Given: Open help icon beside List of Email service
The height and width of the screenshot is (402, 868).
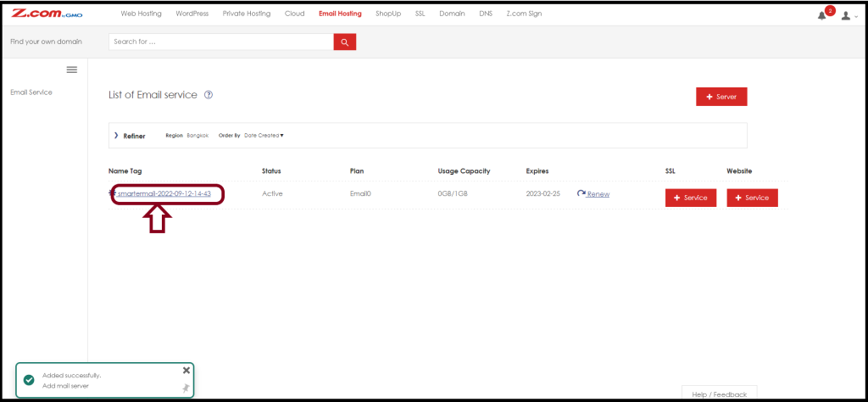Looking at the screenshot, I should tap(209, 95).
